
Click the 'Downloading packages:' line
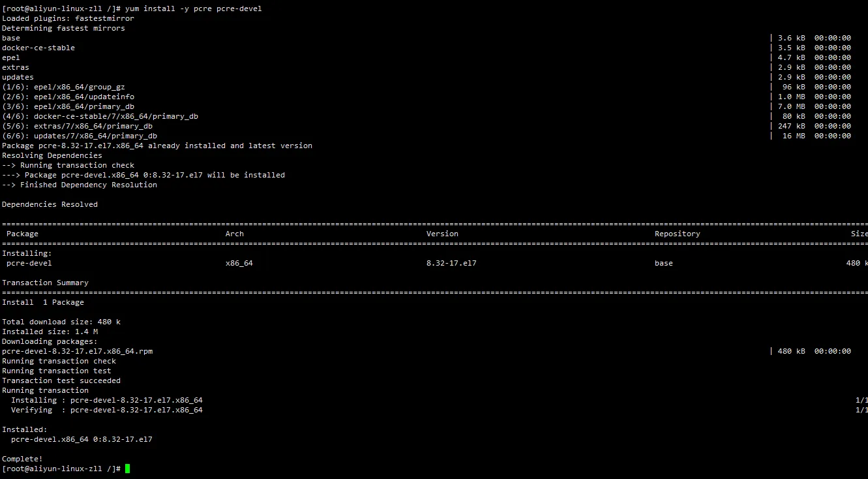point(50,341)
